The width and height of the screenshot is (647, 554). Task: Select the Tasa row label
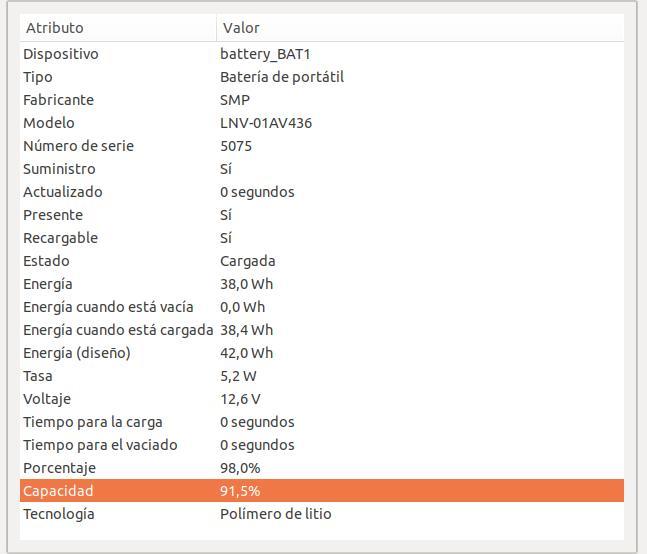(x=38, y=376)
